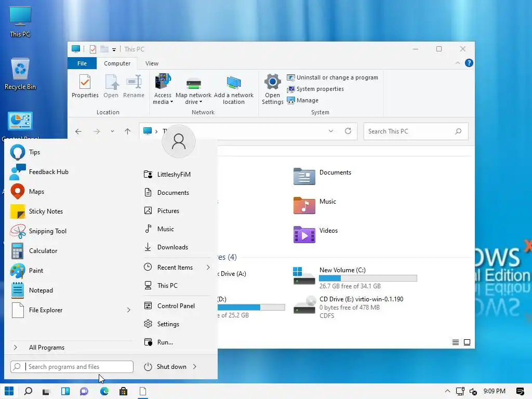Image resolution: width=532 pixels, height=399 pixels.
Task: Click Manage in System group
Action: tap(303, 100)
